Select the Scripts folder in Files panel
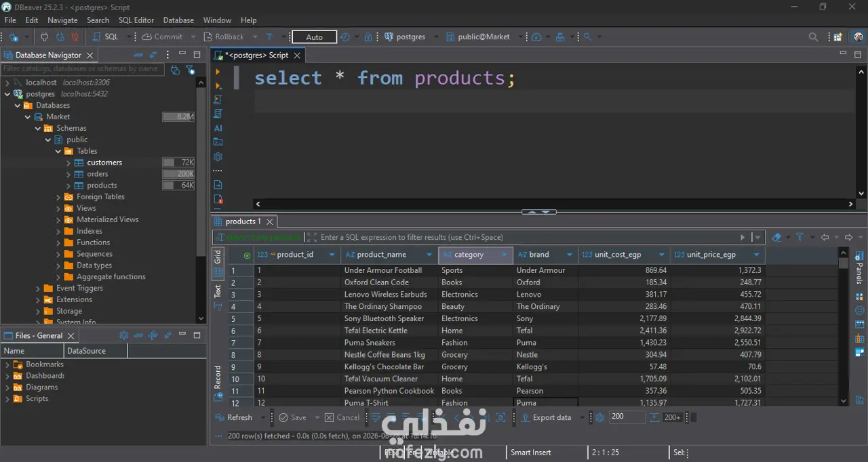The height and width of the screenshot is (462, 868). [37, 399]
